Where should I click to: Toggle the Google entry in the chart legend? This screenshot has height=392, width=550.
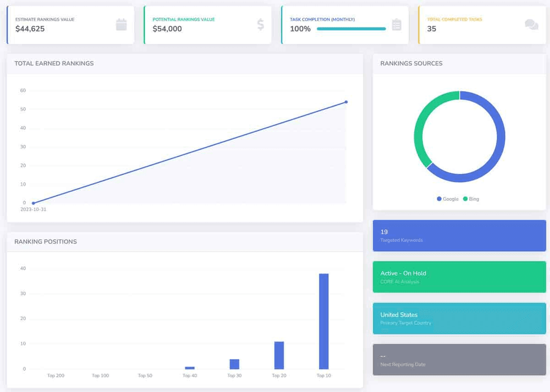pyautogui.click(x=448, y=199)
